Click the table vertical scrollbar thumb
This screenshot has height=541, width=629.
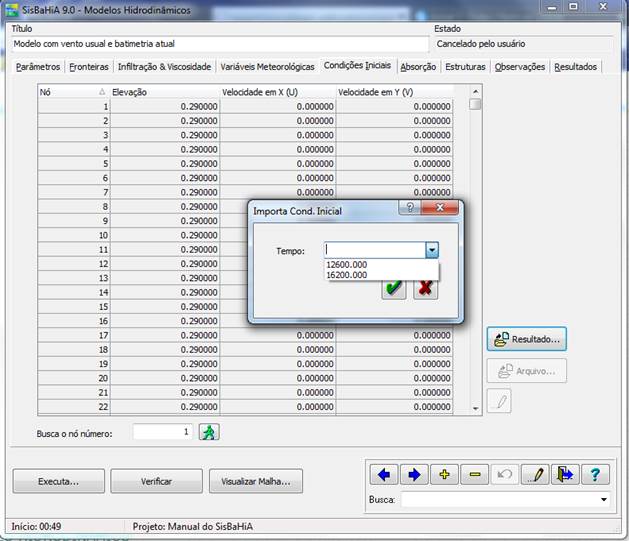point(475,104)
